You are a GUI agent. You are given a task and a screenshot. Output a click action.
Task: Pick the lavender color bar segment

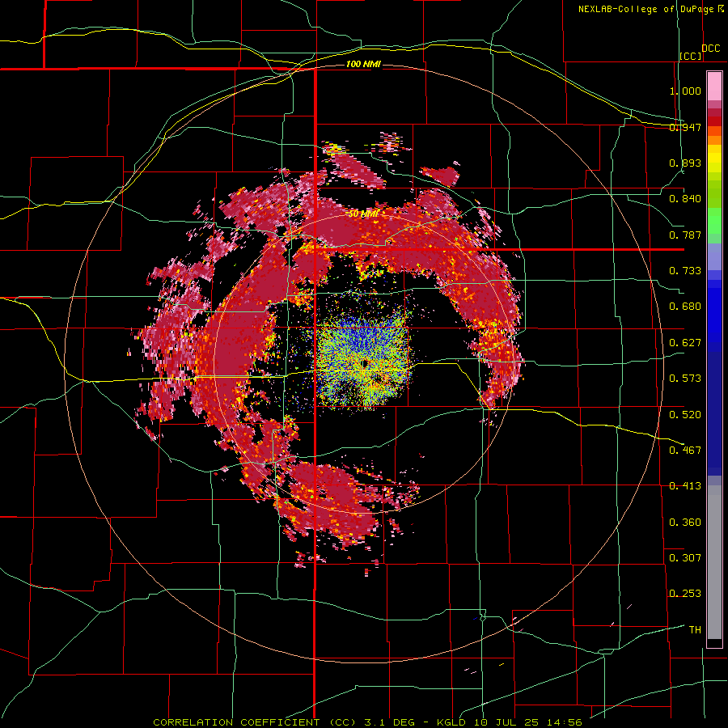point(714,256)
